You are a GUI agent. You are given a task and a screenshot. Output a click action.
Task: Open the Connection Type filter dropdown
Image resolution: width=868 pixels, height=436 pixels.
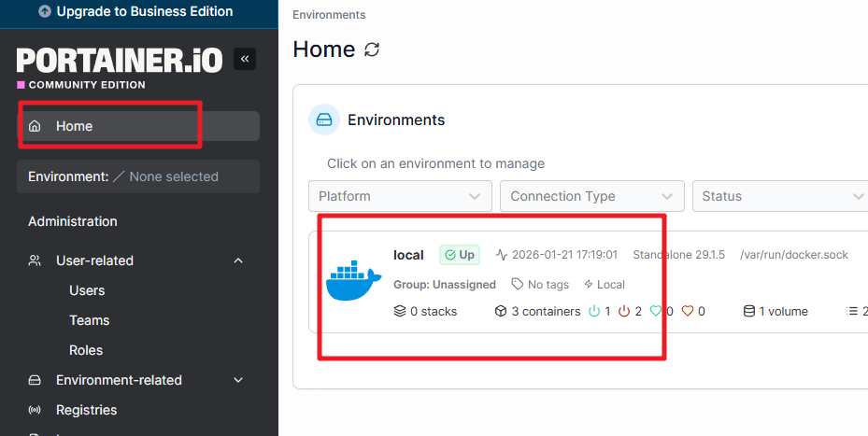coord(591,196)
